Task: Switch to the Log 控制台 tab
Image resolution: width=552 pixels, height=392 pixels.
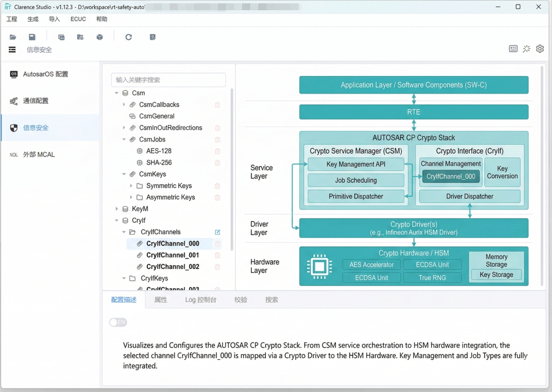Action: click(200, 300)
